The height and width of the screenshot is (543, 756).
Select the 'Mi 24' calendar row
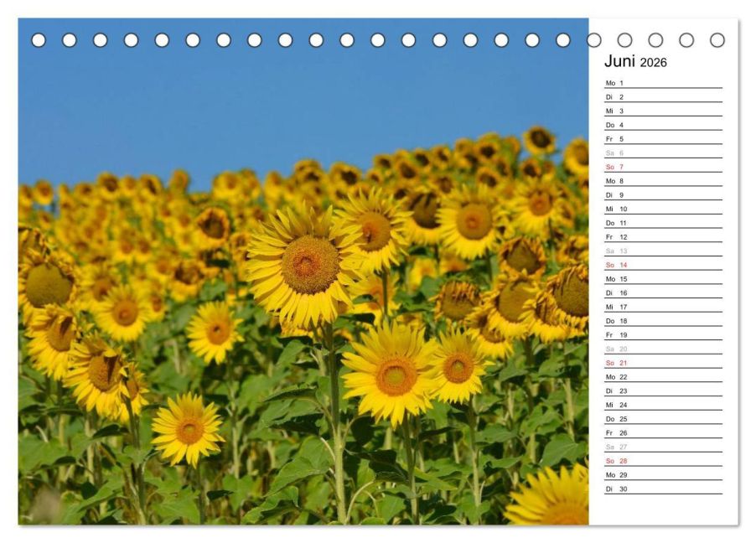coord(664,405)
